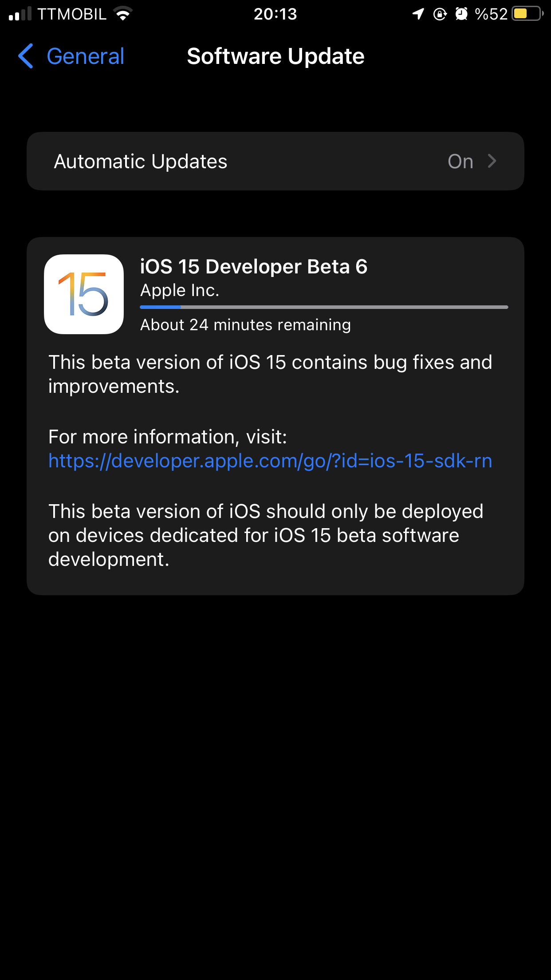Tap the Automatic Updates On value
The height and width of the screenshot is (980, 551).
pos(460,162)
